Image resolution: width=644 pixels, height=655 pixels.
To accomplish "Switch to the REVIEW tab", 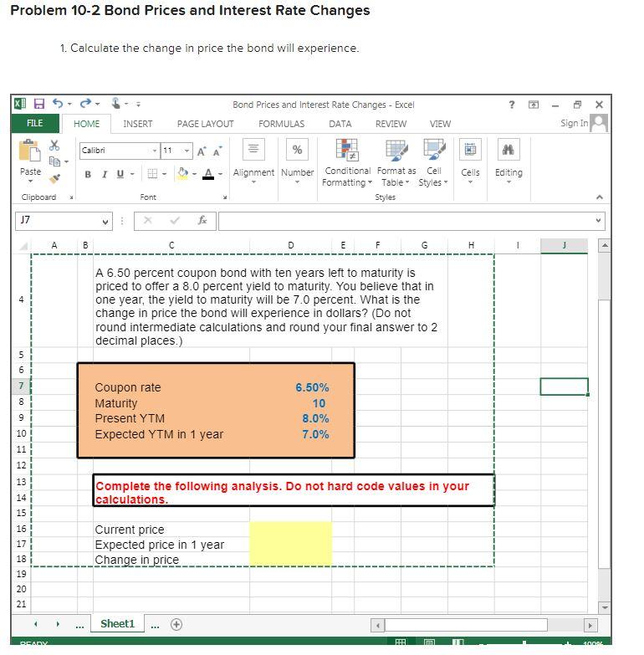I will tap(391, 124).
